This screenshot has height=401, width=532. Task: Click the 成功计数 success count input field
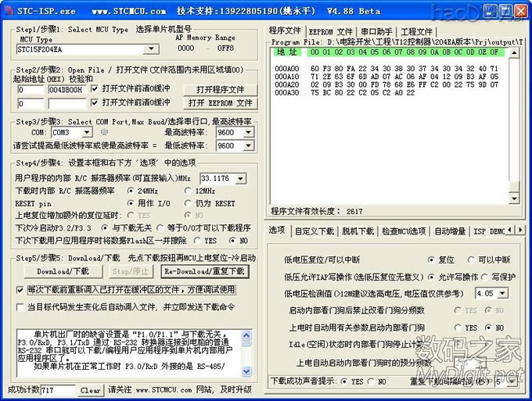[x=57, y=390]
